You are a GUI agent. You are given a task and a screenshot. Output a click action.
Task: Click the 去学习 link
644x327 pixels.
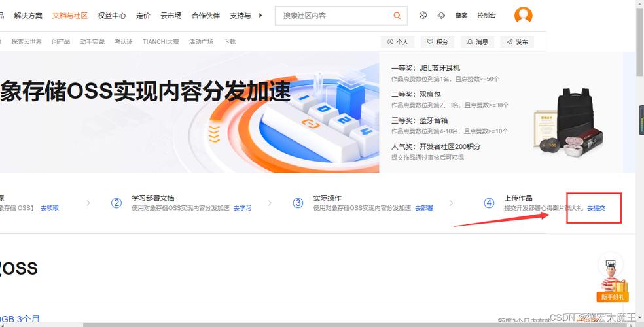[x=242, y=208]
